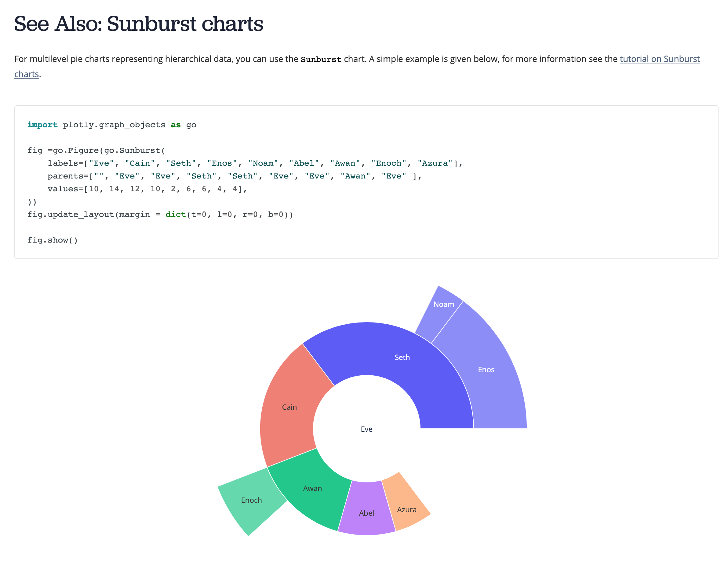Click the import keyword in code

(x=42, y=125)
